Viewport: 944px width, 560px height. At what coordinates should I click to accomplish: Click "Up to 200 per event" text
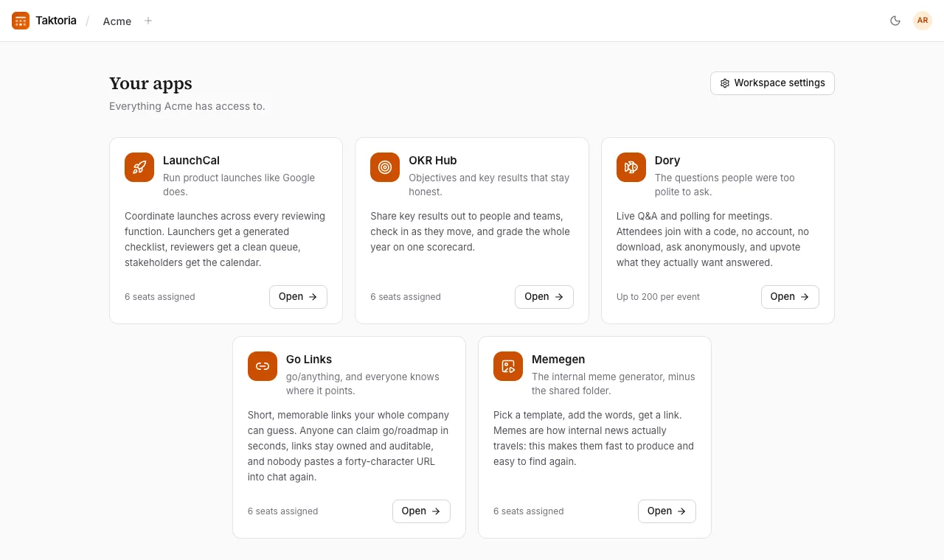pos(658,297)
